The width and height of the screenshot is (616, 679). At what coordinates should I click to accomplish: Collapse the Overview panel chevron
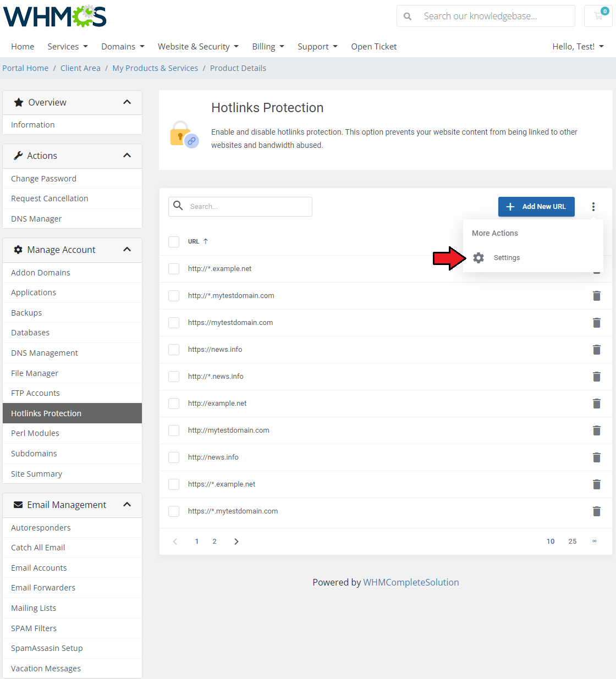pos(127,102)
